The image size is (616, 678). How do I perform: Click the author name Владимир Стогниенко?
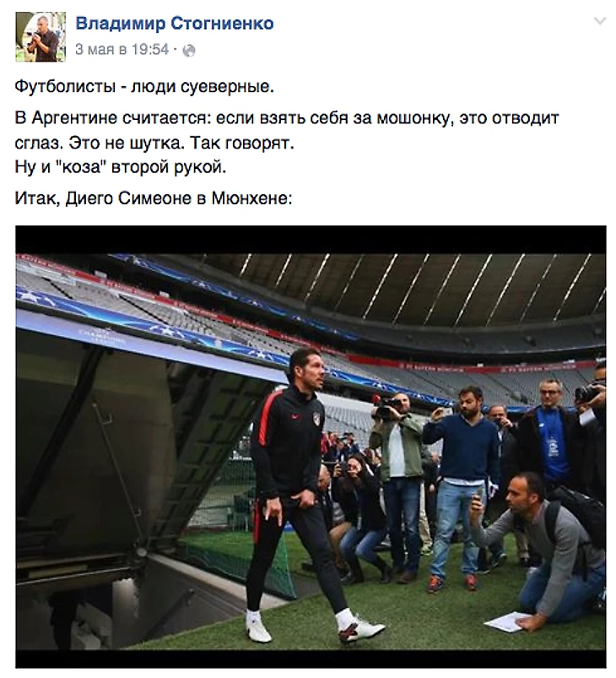[x=175, y=24]
